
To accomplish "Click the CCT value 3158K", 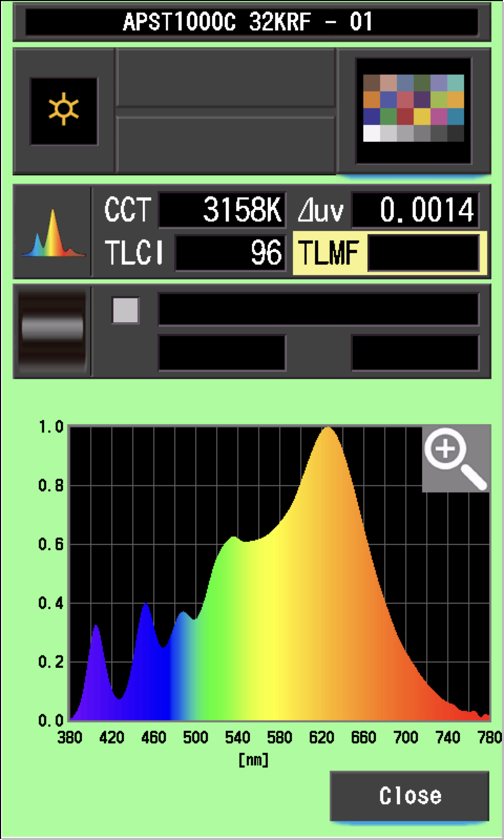I will click(223, 210).
